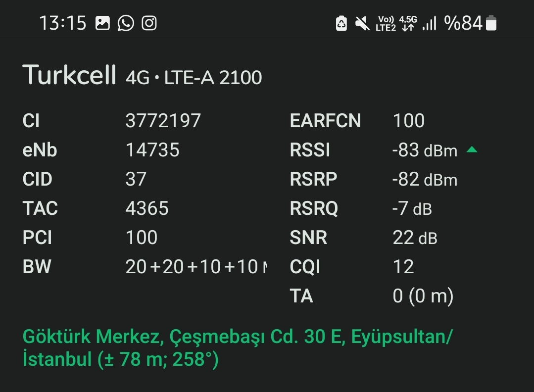Tap the CI value 3772197
534x392 pixels.
coord(163,121)
